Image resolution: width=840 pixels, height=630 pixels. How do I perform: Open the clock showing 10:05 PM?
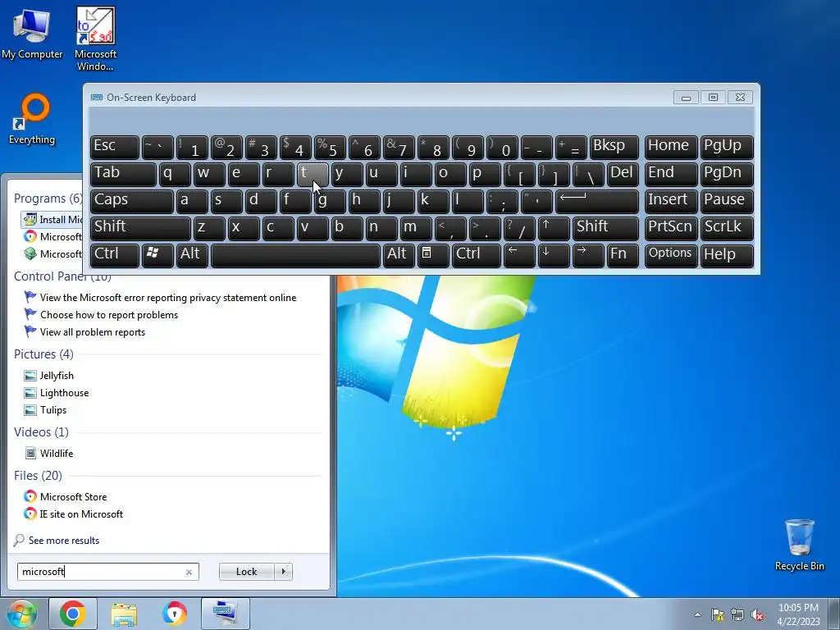click(x=798, y=614)
